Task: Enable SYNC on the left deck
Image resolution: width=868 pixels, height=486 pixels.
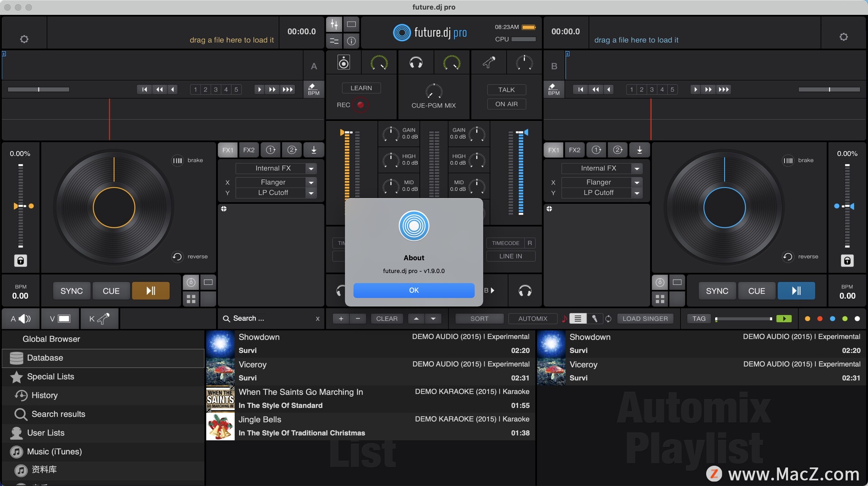Action: point(71,290)
